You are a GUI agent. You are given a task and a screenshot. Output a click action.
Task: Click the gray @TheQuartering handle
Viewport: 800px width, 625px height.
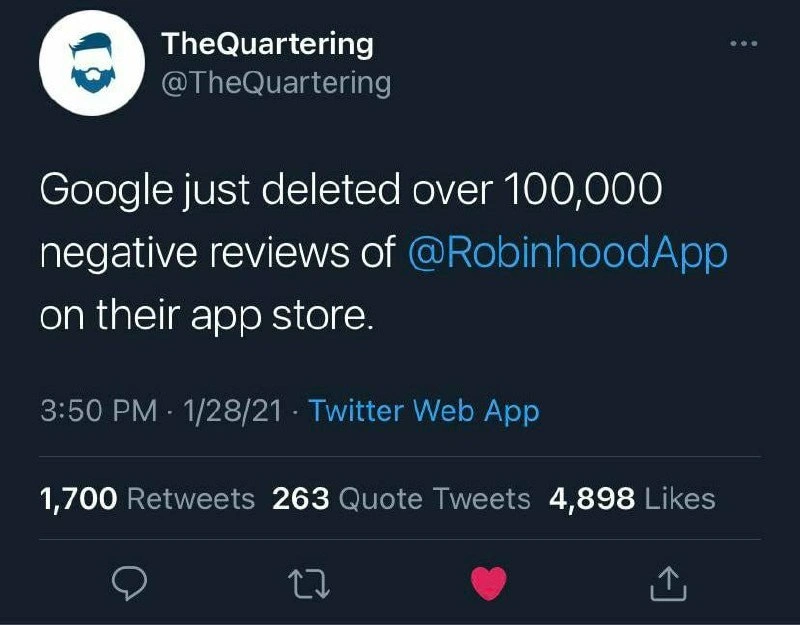point(276,83)
